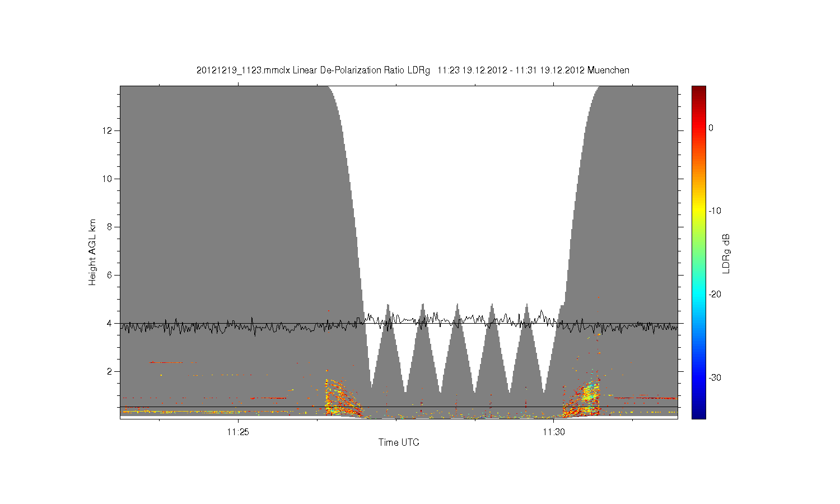Screen dimensions: 840x504
Task: Click the height axis label '12'
Action: click(108, 130)
